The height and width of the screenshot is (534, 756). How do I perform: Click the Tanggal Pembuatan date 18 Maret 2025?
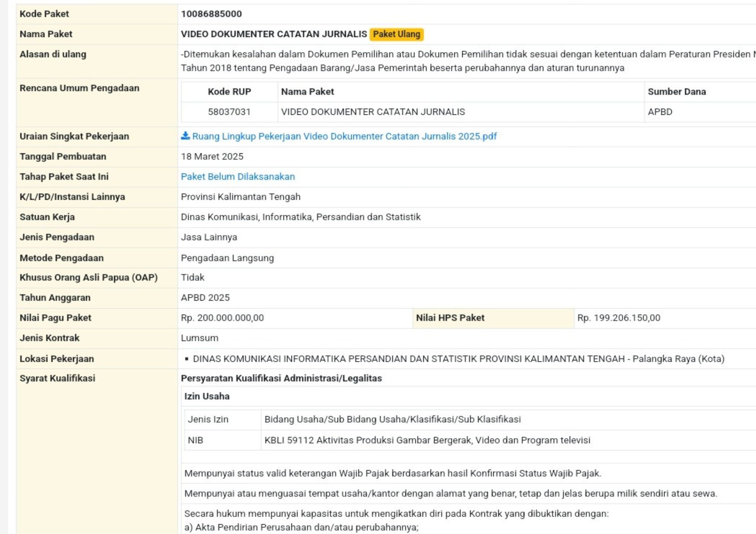tap(212, 157)
